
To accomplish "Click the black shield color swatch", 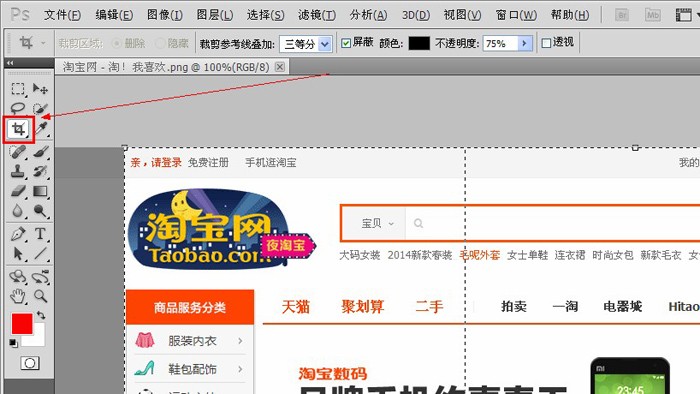I will [x=419, y=43].
